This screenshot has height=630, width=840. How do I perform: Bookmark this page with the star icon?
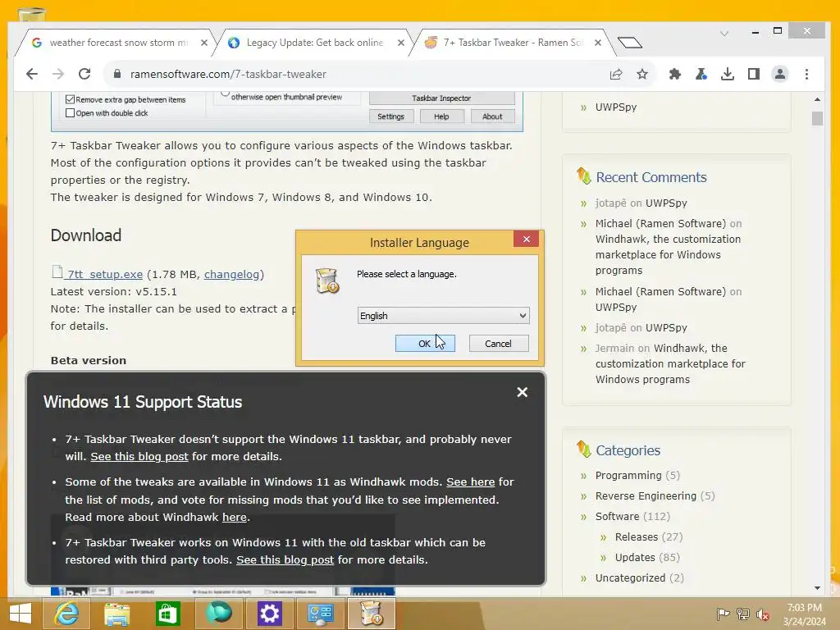pos(642,74)
